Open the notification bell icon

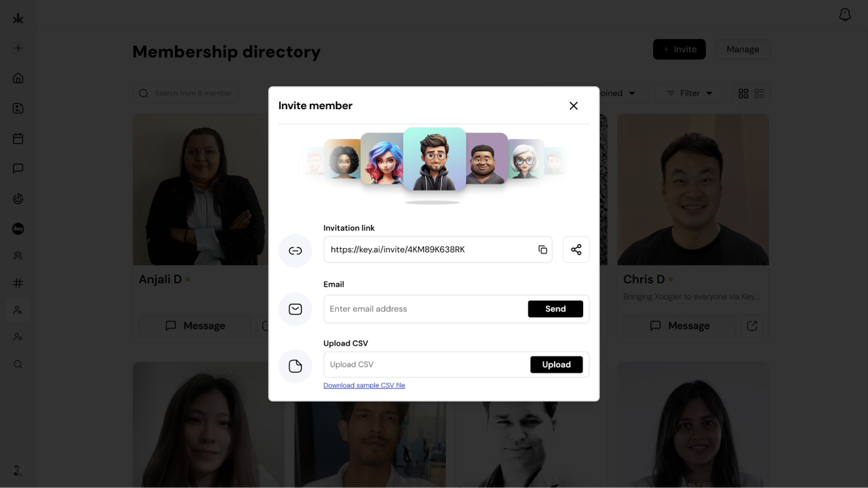(x=845, y=15)
